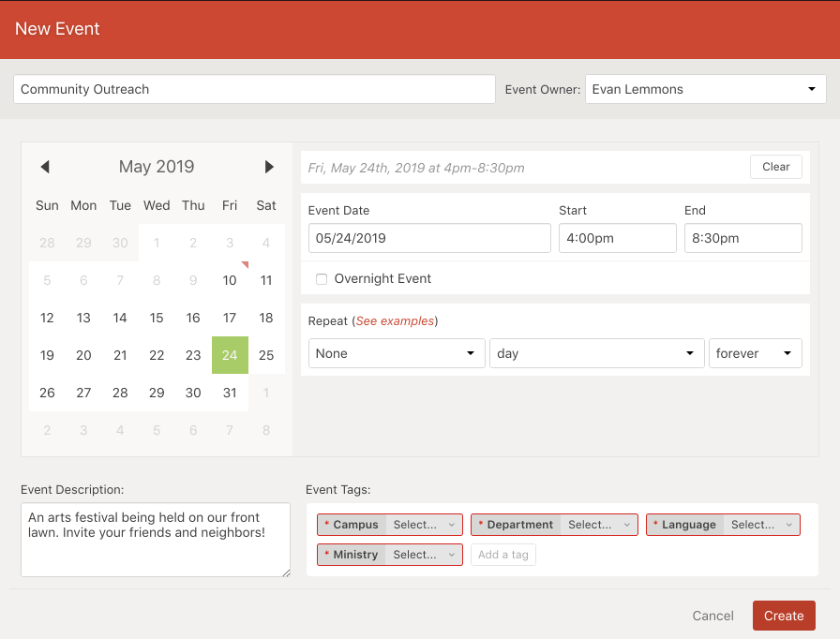This screenshot has width=840, height=639.
Task: Choose a Department tag value
Action: (x=599, y=525)
